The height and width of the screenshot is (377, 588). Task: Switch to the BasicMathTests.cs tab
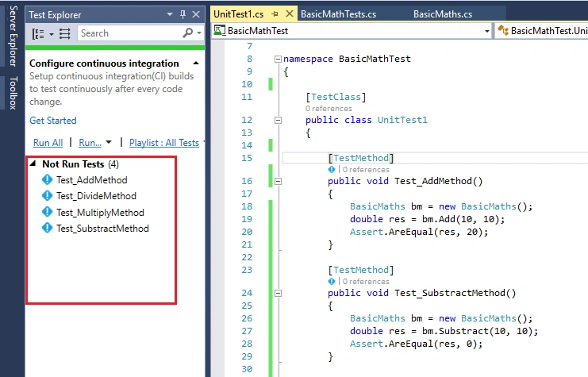point(338,14)
